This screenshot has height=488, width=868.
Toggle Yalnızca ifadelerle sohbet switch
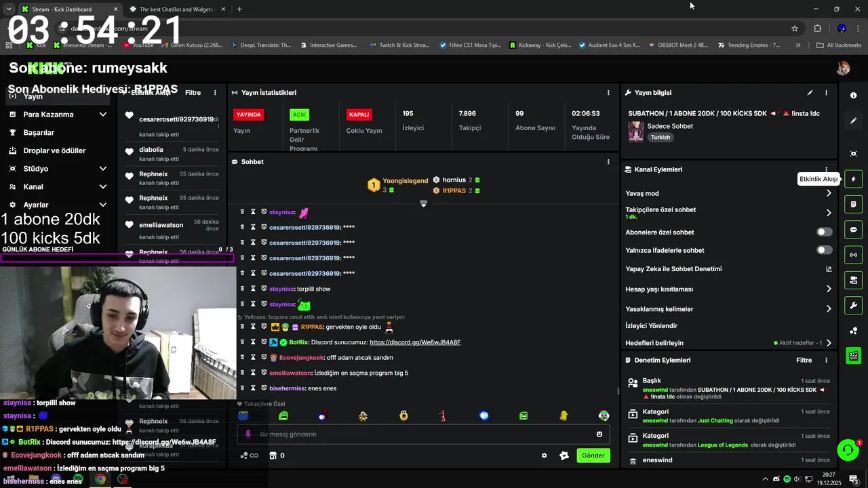[824, 250]
